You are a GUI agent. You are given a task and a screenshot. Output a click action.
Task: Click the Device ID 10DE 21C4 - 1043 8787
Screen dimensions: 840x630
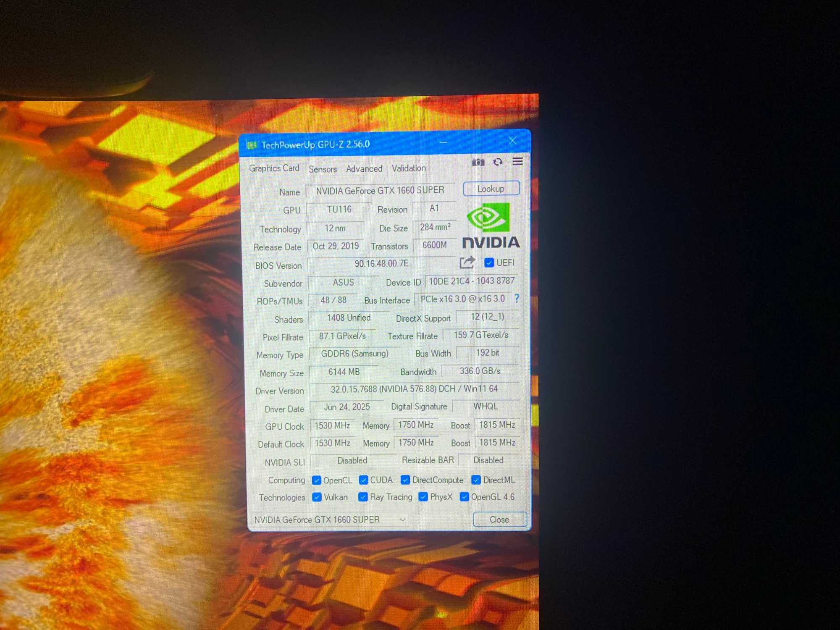[472, 281]
